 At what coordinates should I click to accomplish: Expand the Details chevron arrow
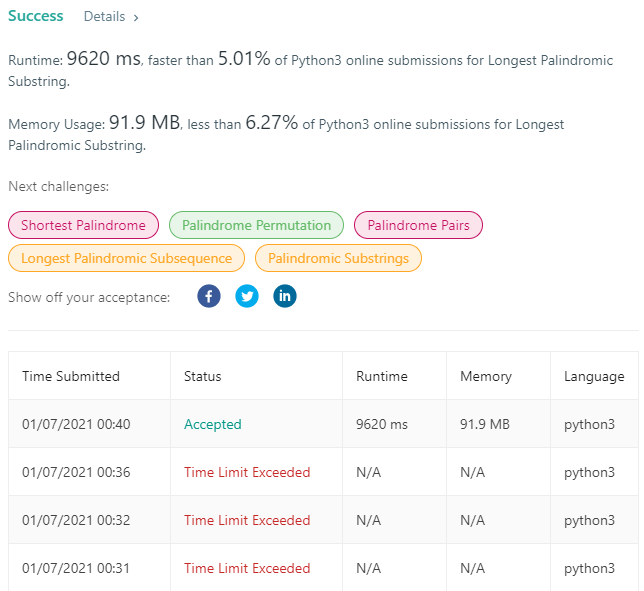[136, 18]
